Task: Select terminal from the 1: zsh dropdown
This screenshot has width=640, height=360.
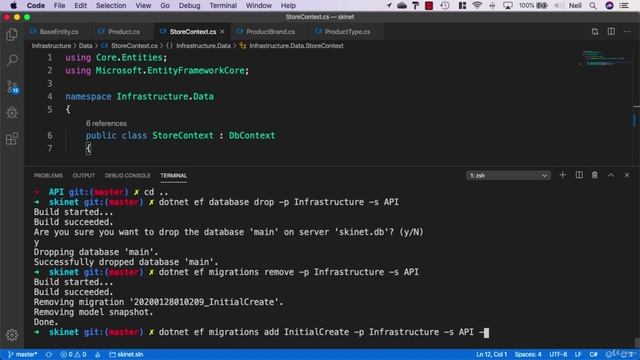Action: pos(508,176)
